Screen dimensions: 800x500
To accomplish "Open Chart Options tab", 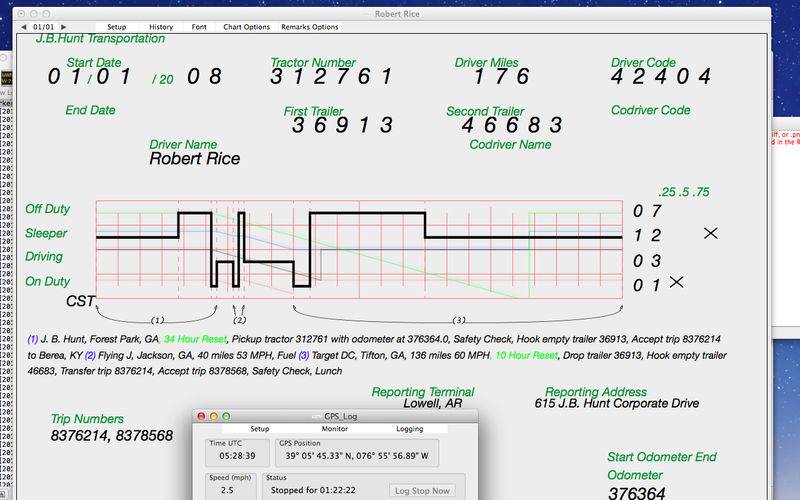I will 246,27.
